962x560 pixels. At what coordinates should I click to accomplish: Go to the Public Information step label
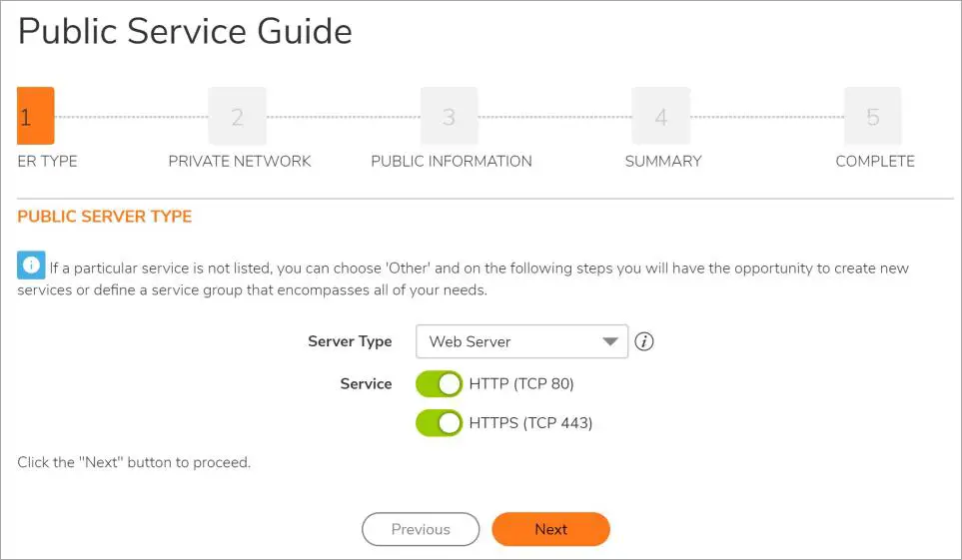point(452,161)
